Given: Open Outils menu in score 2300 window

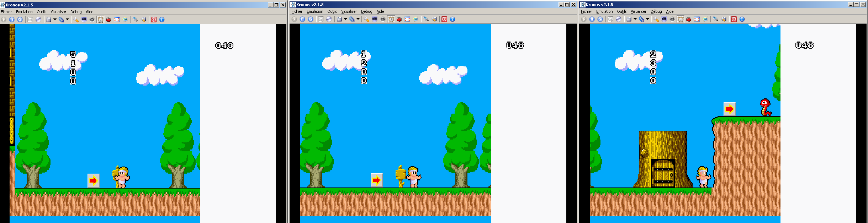Looking at the screenshot, I should pos(622,11).
